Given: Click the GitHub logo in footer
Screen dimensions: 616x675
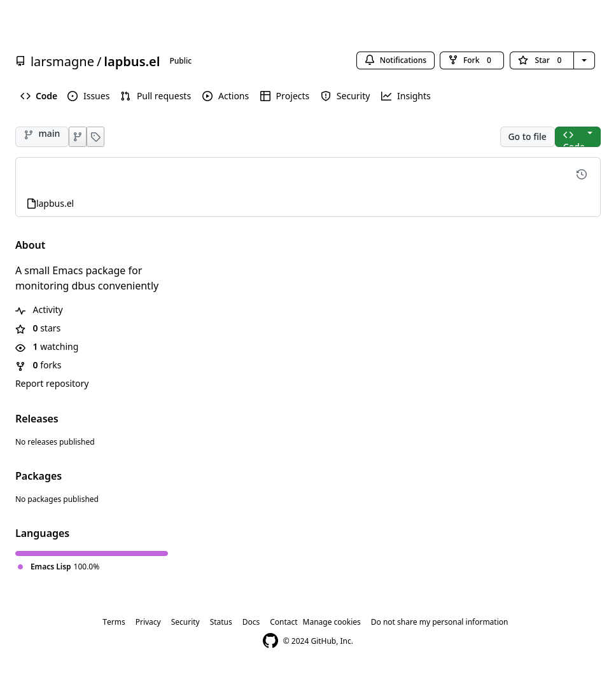Looking at the screenshot, I should tap(270, 641).
